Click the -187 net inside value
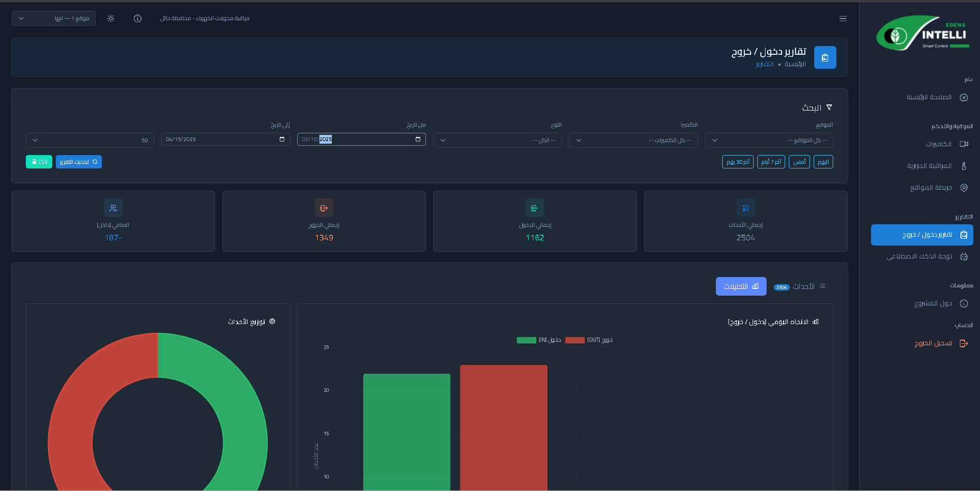 113,238
